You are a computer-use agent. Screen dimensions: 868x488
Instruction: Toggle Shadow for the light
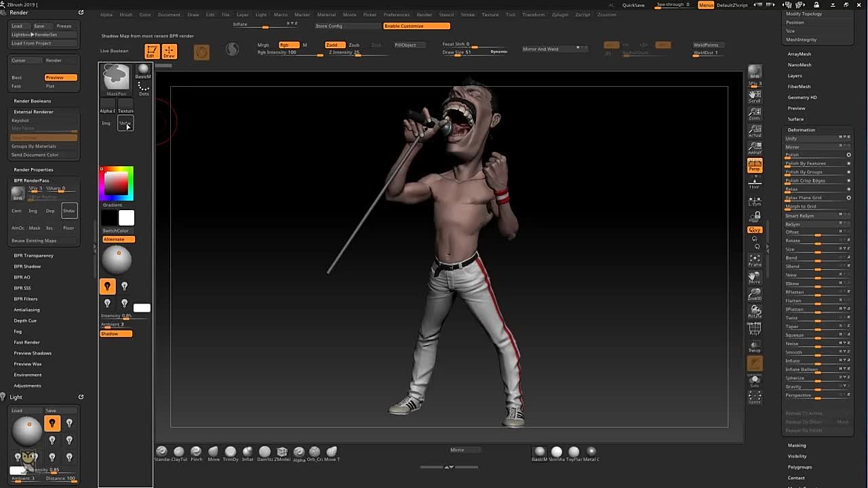pyautogui.click(x=116, y=333)
